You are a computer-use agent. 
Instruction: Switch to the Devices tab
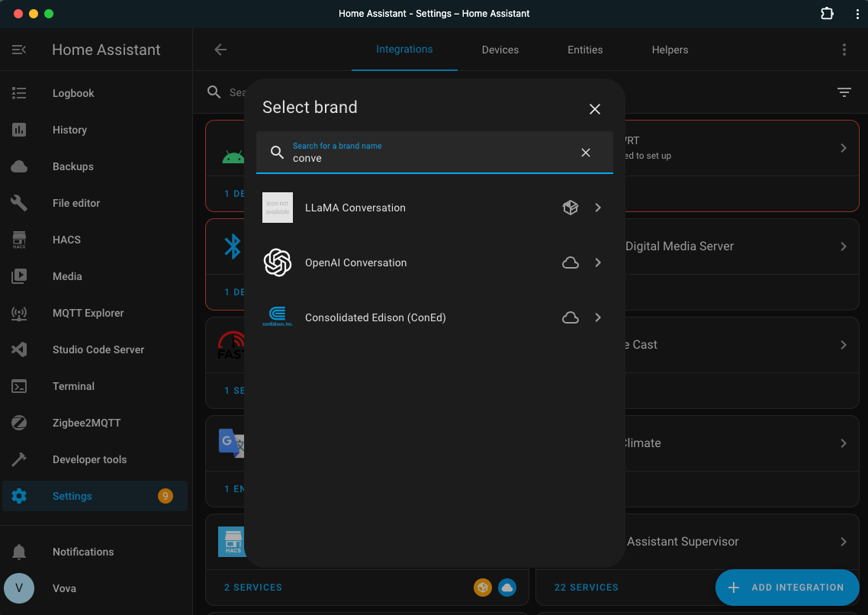pos(500,50)
